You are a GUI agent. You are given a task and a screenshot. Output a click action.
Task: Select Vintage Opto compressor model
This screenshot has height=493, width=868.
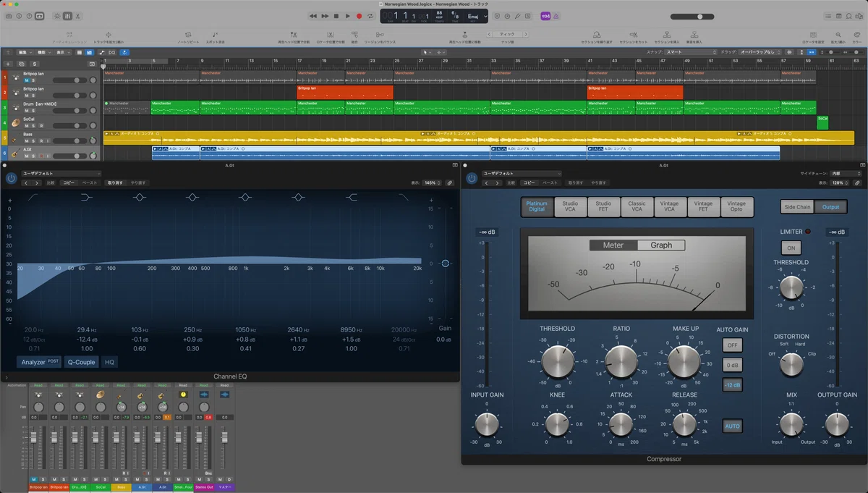pos(736,207)
